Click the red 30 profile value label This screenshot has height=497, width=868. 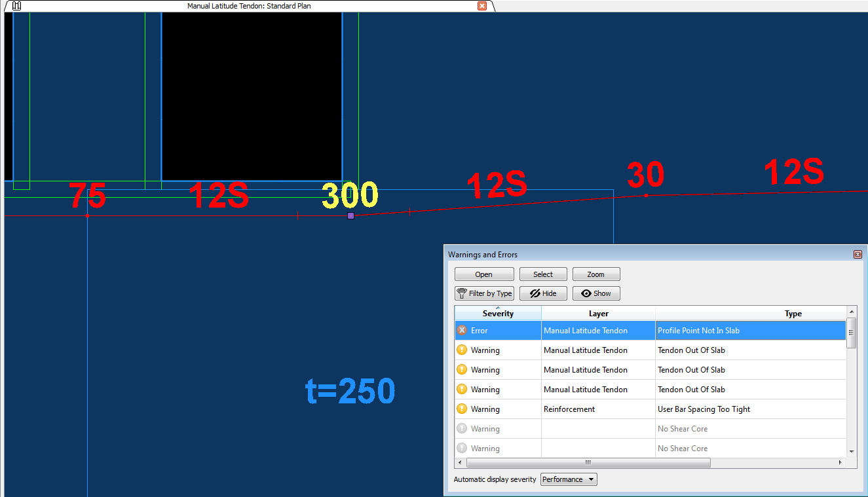click(x=646, y=175)
